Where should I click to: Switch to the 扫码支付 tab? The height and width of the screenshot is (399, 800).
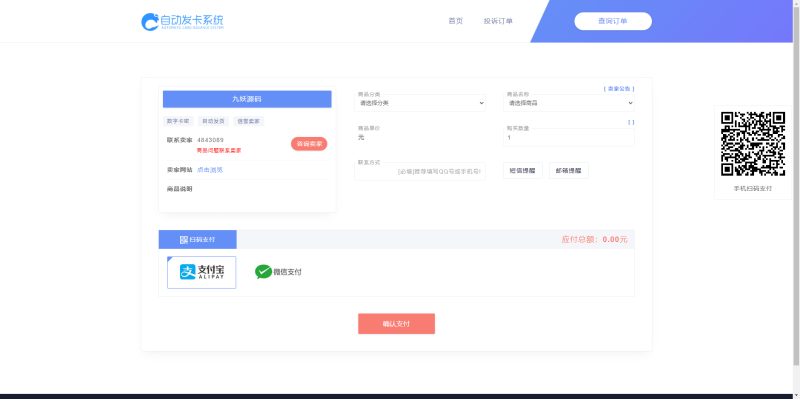tap(197, 239)
